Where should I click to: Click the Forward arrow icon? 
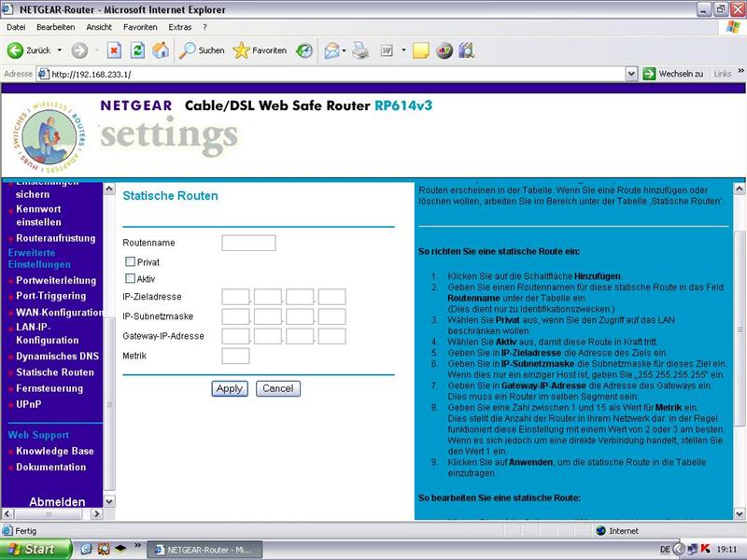pyautogui.click(x=79, y=50)
